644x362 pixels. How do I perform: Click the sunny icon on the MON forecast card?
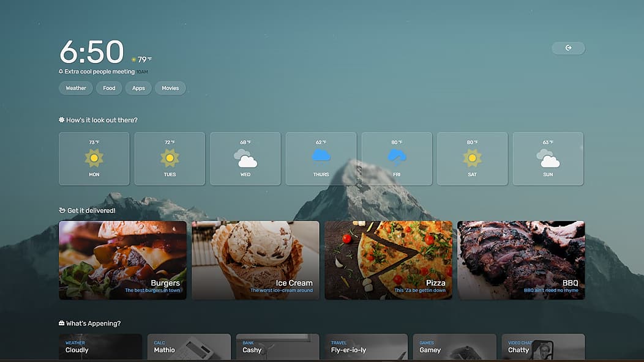[94, 158]
